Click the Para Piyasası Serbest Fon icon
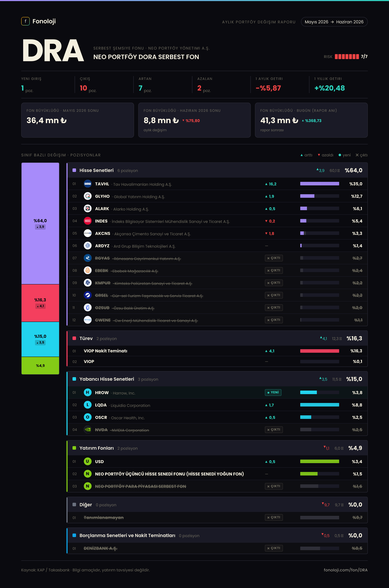Image resolution: width=389 pixels, height=588 pixels. point(88,486)
